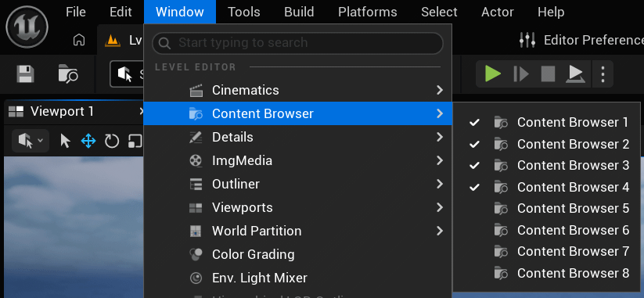
Task: Expand the ImgMedia submenu arrow
Action: [x=440, y=160]
